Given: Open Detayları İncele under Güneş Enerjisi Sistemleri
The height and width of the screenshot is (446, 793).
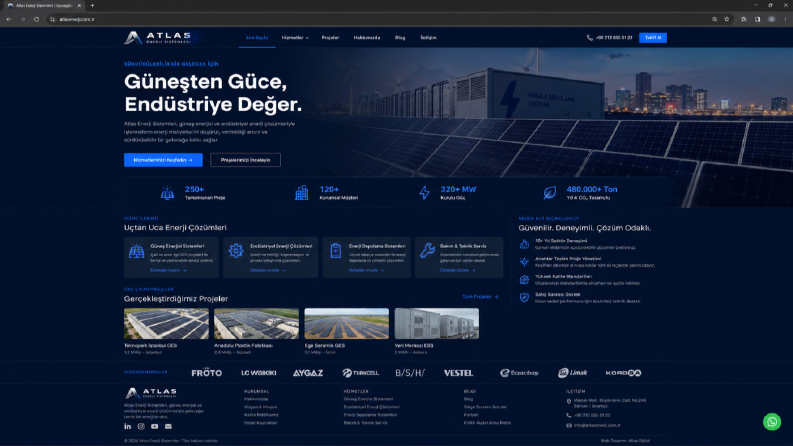Looking at the screenshot, I should 168,271.
